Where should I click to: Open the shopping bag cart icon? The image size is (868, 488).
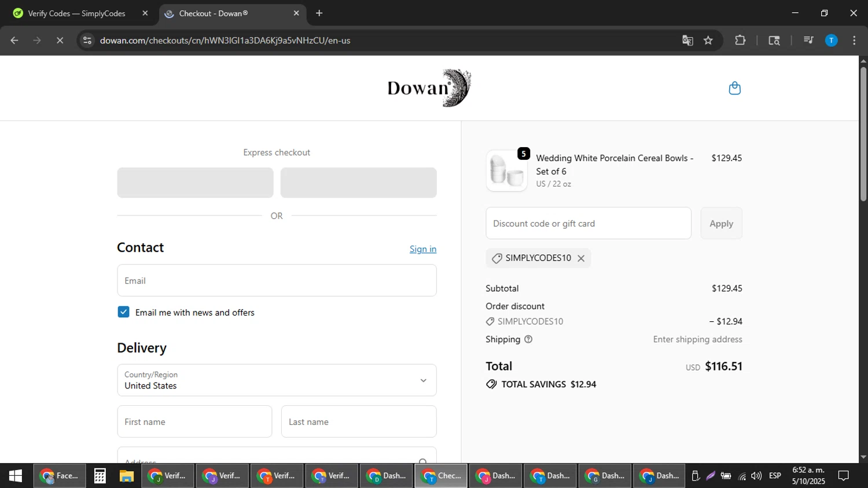coord(735,88)
